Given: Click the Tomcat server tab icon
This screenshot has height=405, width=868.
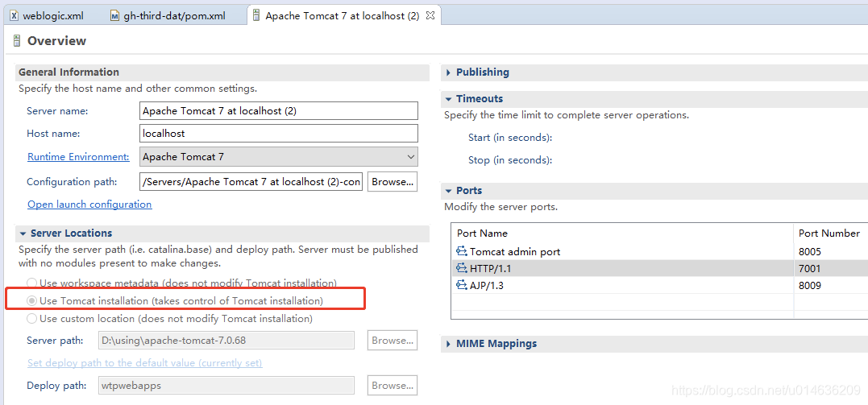Looking at the screenshot, I should 255,15.
